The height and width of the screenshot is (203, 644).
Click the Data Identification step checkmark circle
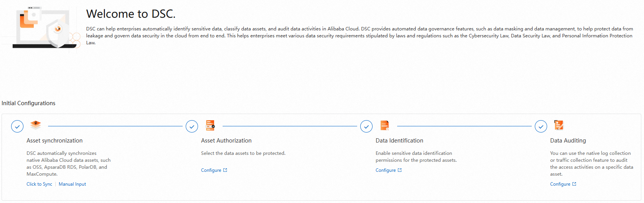[x=366, y=126]
